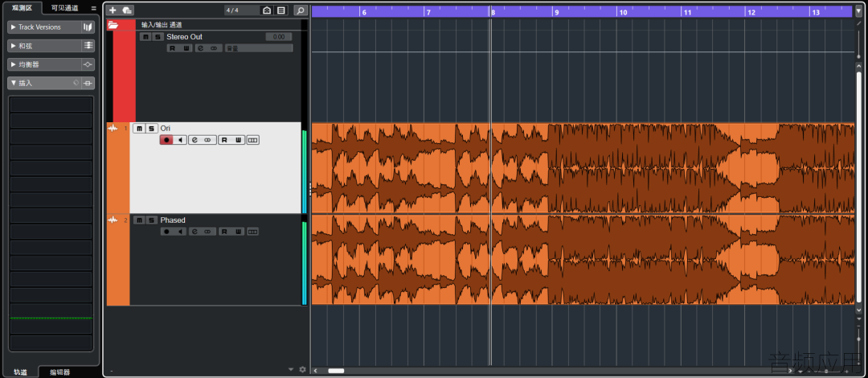This screenshot has width=868, height=378.
Task: Open the track visibility agents icon
Action: (267, 10)
